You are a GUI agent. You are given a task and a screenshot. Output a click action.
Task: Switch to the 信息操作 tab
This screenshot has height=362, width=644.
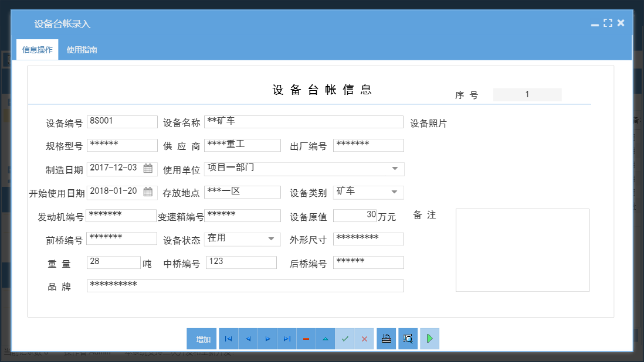point(37,49)
